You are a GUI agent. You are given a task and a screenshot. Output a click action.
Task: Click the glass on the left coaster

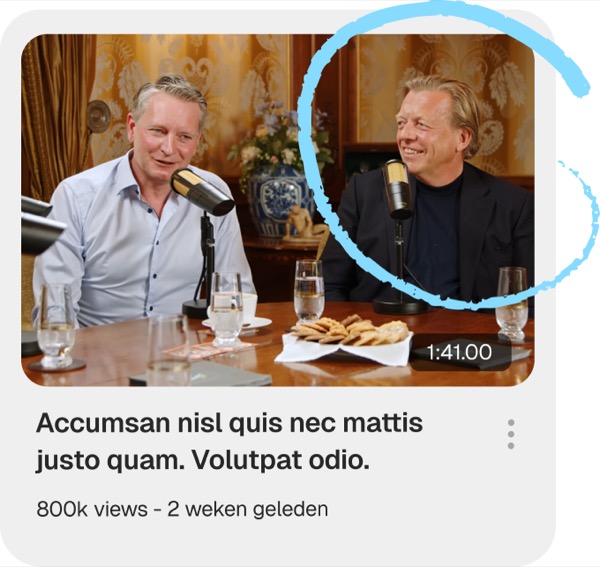[56, 325]
